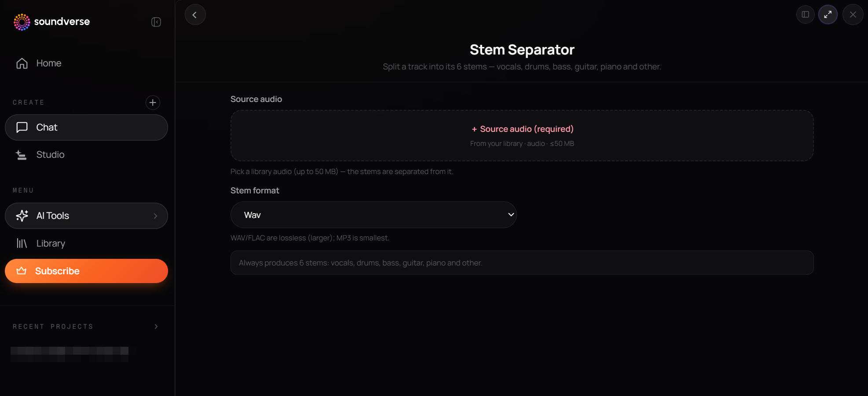
Task: Collapse the sidebar with the panel icon
Action: click(x=156, y=22)
